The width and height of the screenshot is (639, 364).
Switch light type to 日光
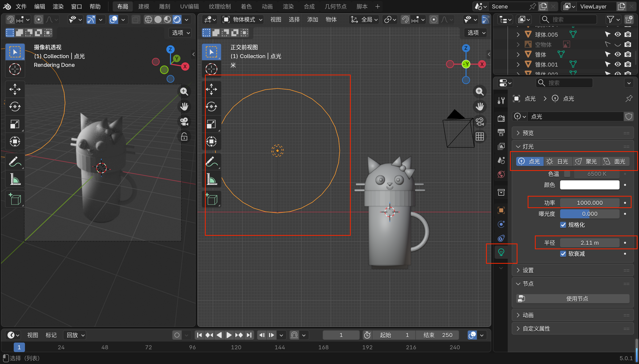[558, 161]
